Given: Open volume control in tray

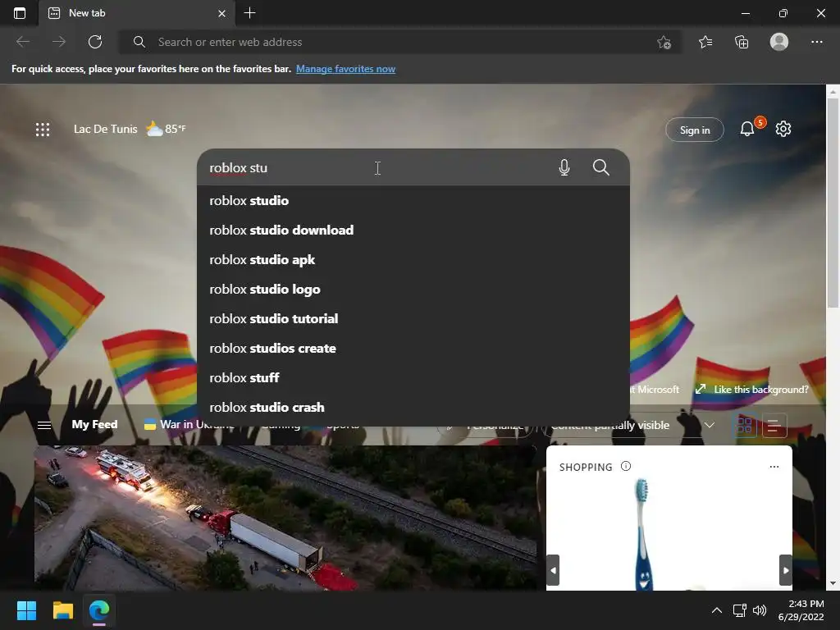Looking at the screenshot, I should pyautogui.click(x=759, y=610).
